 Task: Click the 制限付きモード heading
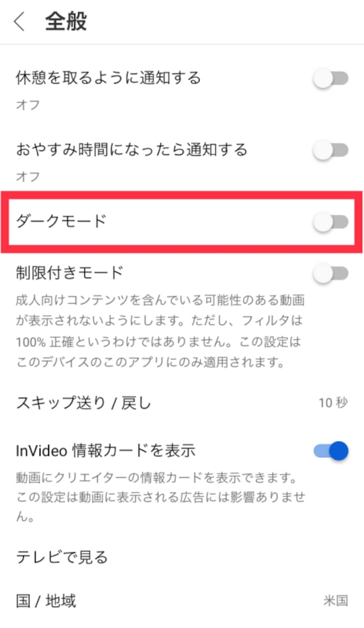click(x=70, y=273)
